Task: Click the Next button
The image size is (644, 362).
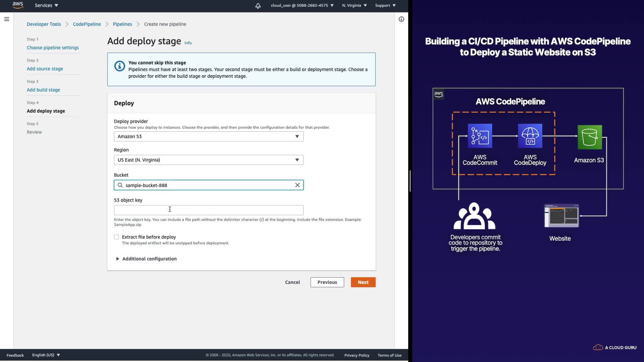Action: point(363,282)
